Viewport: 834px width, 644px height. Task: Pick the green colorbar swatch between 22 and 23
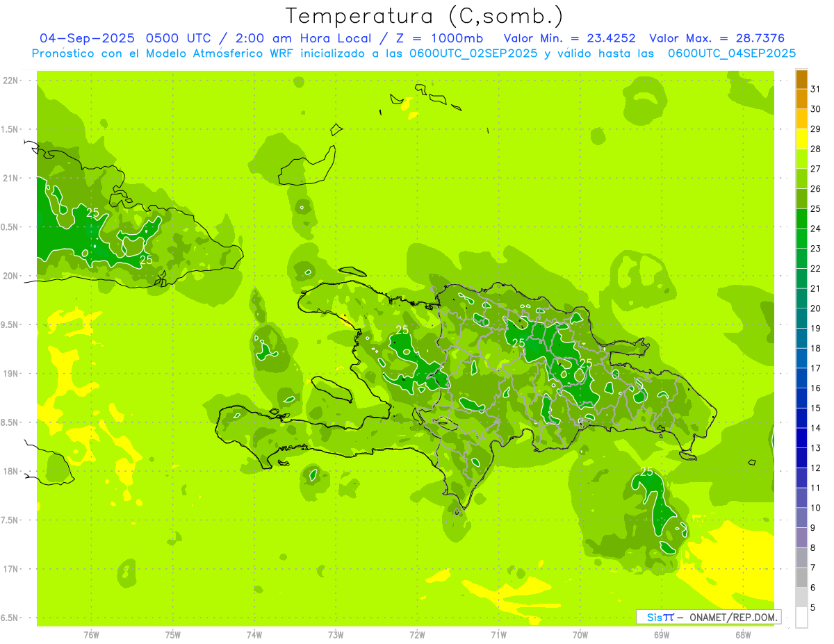(x=801, y=258)
